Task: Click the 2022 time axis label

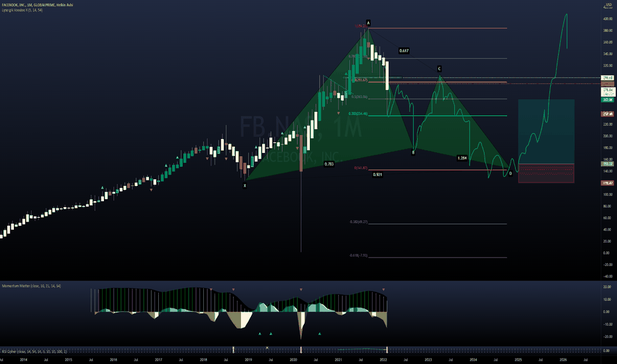Action: (x=383, y=359)
